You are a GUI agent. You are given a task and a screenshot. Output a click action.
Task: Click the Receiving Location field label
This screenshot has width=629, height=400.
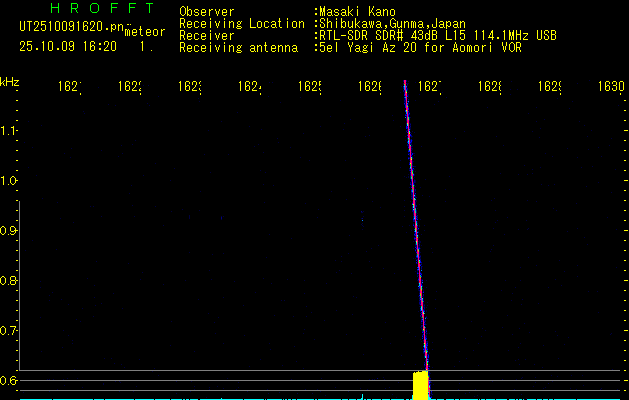tap(241, 23)
